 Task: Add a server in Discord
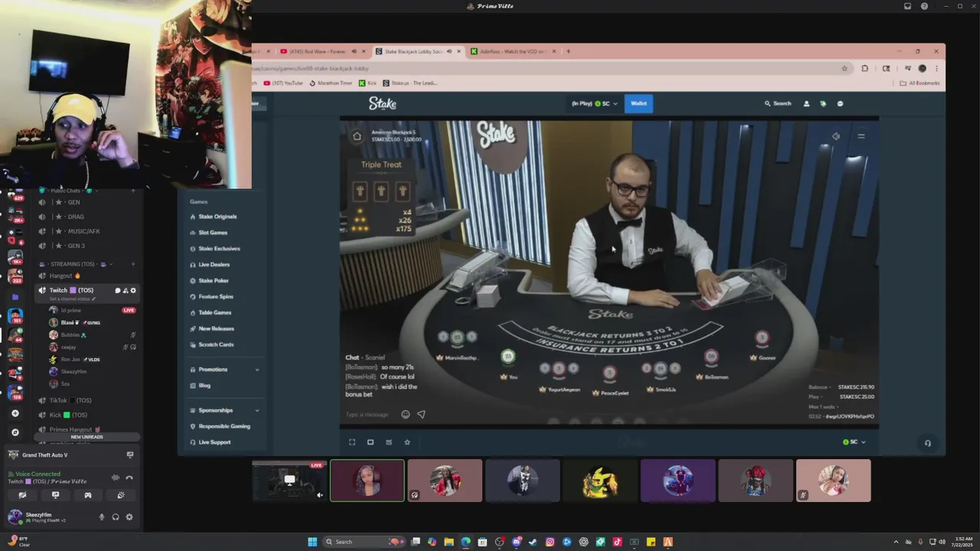(x=15, y=413)
